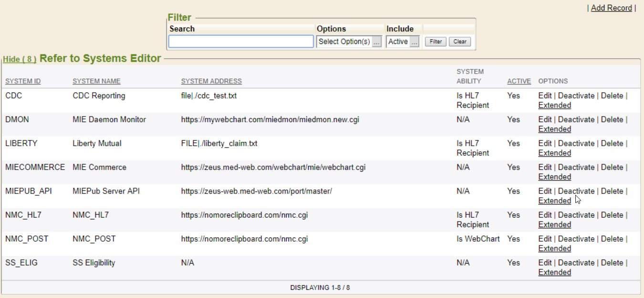Edit the NMC_HL7 record

pos(545,215)
